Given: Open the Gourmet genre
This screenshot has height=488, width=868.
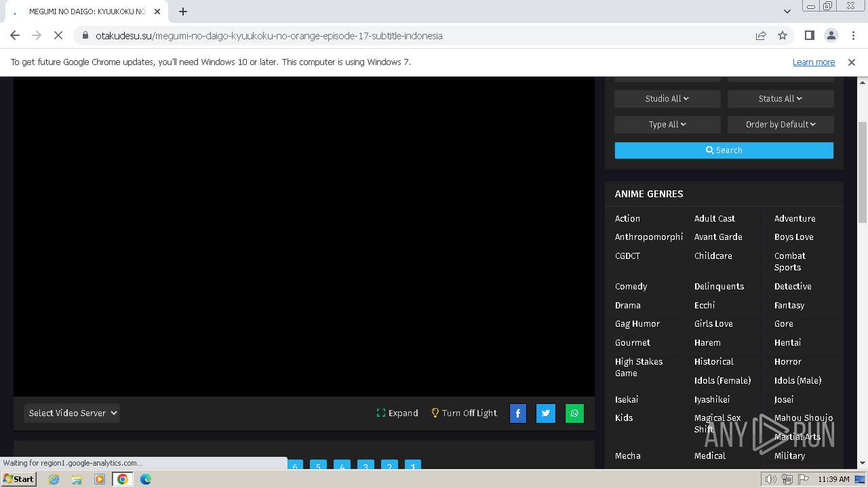Looking at the screenshot, I should coord(633,342).
